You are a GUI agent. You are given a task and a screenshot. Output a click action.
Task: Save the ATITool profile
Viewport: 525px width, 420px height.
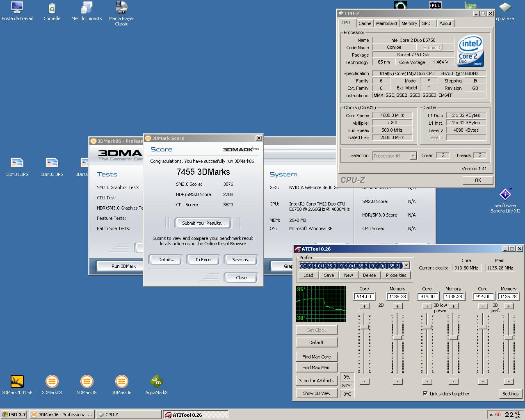[329, 275]
